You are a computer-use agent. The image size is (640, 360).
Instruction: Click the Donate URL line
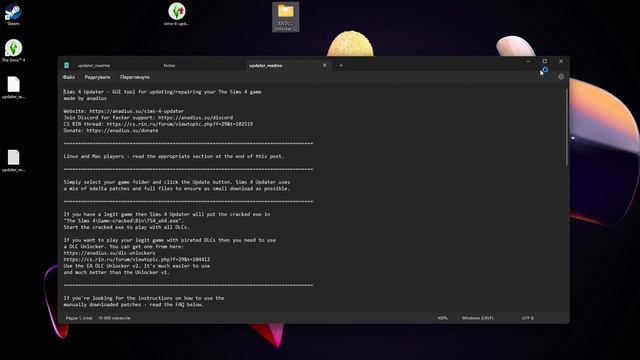pyautogui.click(x=111, y=131)
